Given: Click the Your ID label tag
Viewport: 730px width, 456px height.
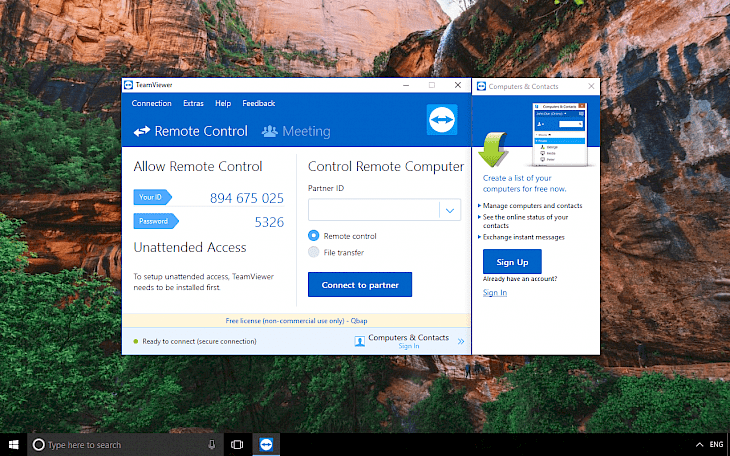Looking at the screenshot, I should coord(152,197).
